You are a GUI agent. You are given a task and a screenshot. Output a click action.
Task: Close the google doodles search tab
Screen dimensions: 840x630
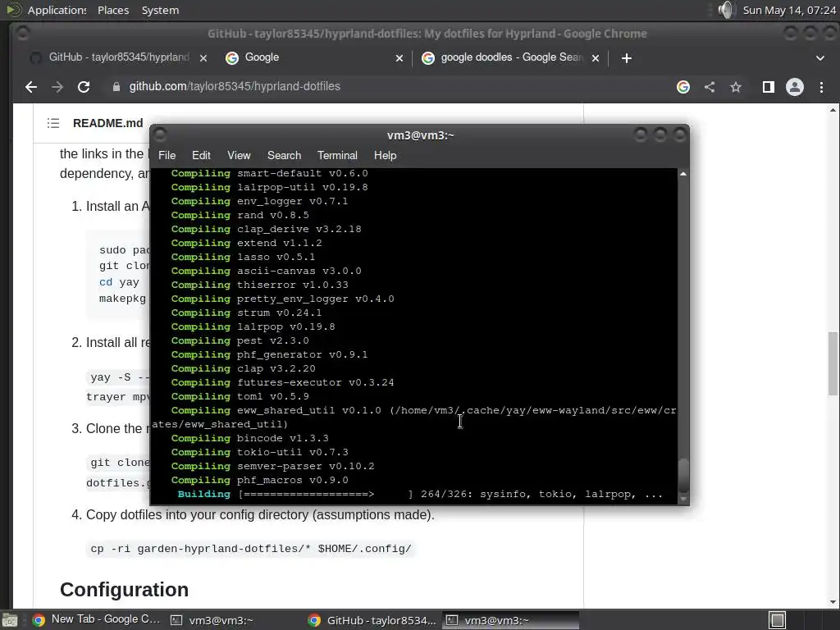(x=596, y=58)
